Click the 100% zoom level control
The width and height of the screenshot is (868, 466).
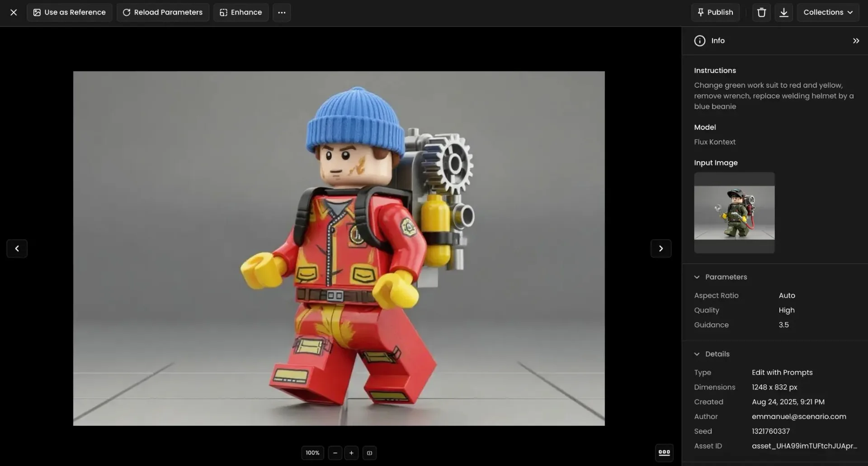tap(312, 452)
